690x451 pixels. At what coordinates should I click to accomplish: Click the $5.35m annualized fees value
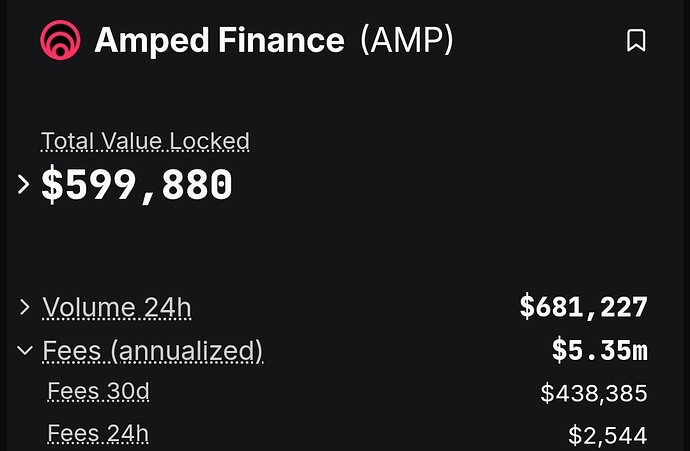600,350
